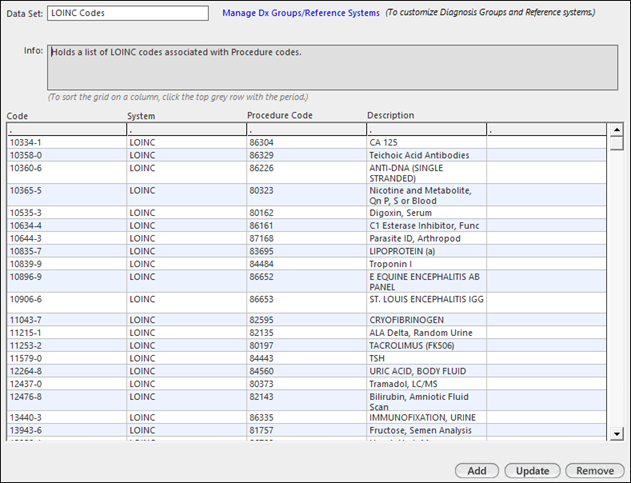Select code cell 10334-1

(66, 142)
